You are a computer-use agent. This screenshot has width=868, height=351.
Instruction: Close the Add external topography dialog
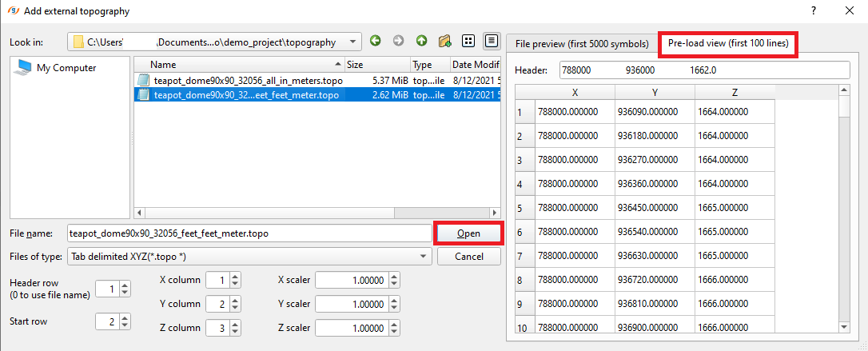click(850, 10)
